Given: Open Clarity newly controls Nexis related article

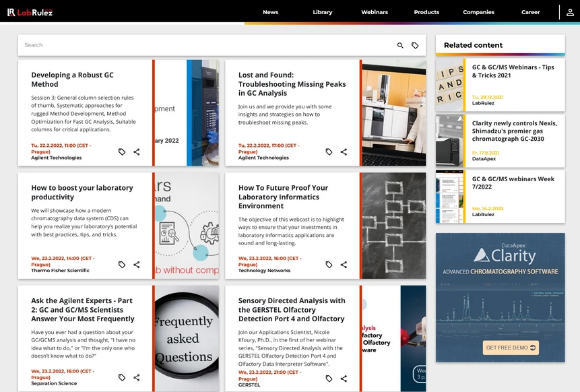Looking at the screenshot, I should click(x=514, y=131).
